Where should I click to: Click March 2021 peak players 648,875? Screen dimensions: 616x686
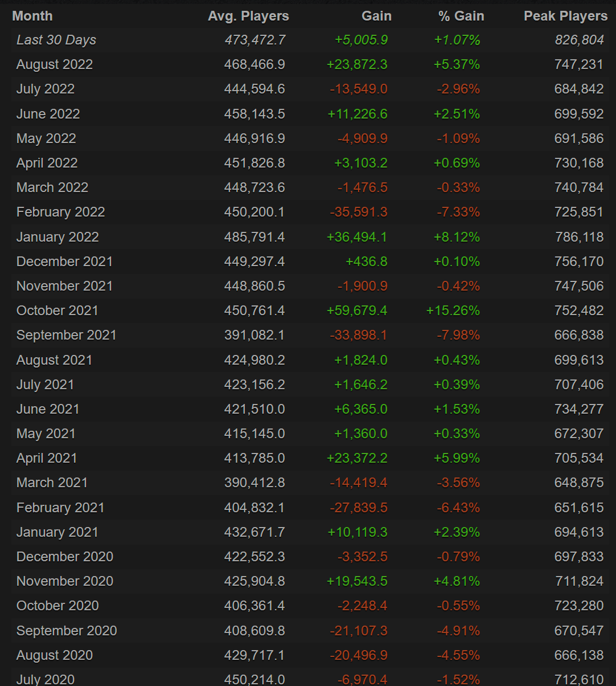(579, 483)
